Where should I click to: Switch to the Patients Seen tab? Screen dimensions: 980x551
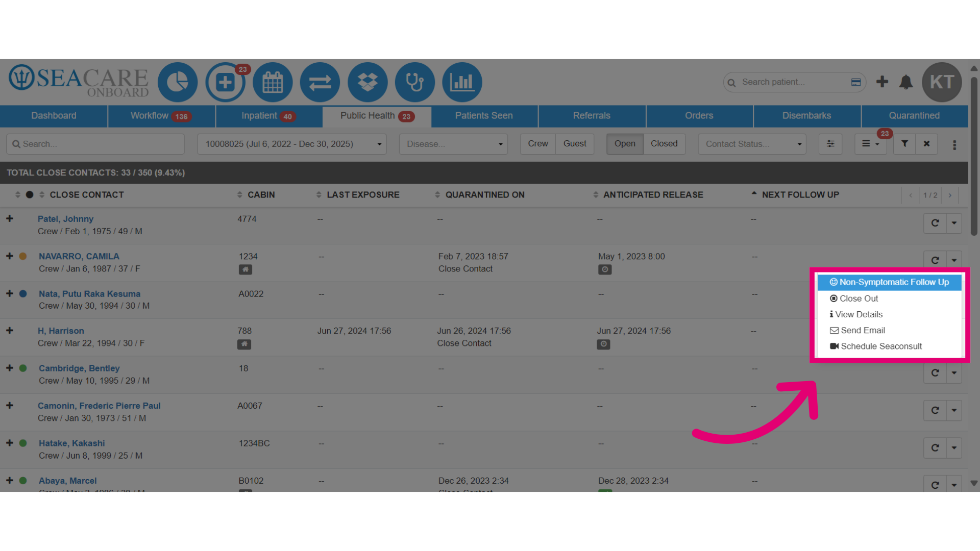(x=484, y=116)
